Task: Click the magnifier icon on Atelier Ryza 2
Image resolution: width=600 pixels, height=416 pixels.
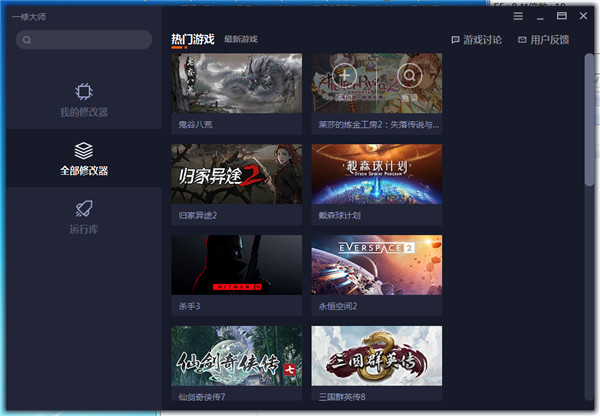Action: [409, 75]
